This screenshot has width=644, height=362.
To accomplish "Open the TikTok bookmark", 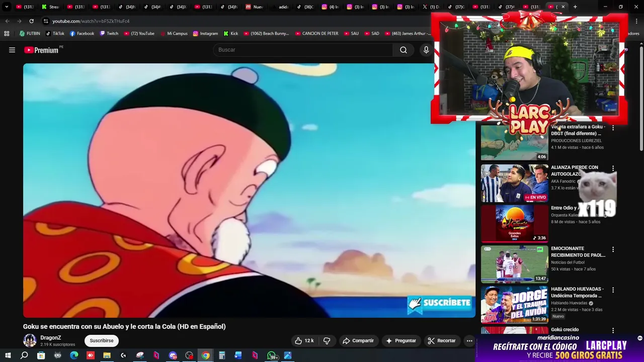I will click(55, 34).
